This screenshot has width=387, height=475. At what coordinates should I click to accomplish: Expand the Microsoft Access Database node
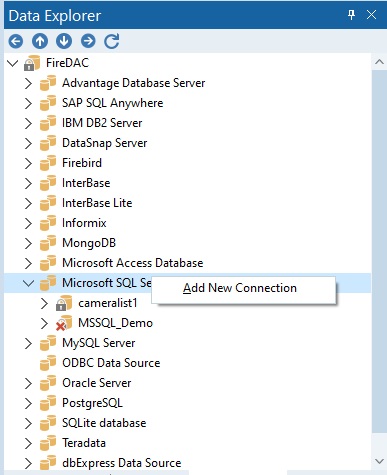point(29,263)
